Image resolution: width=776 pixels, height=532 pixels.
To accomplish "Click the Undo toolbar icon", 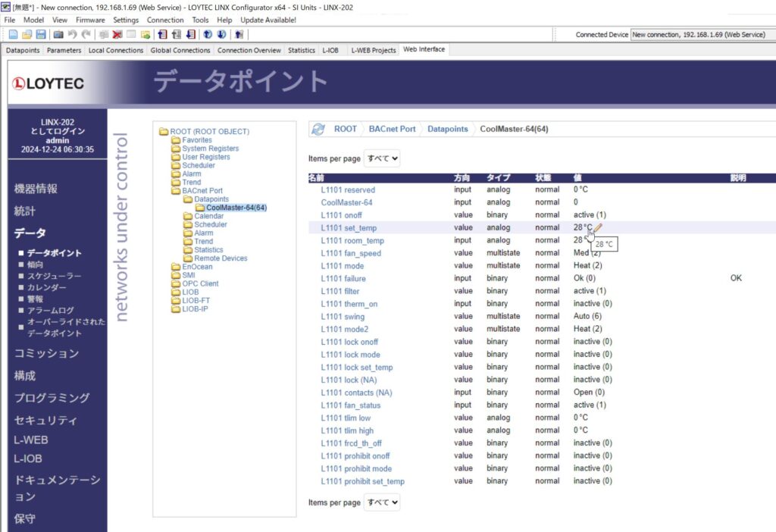I will coord(72,34).
